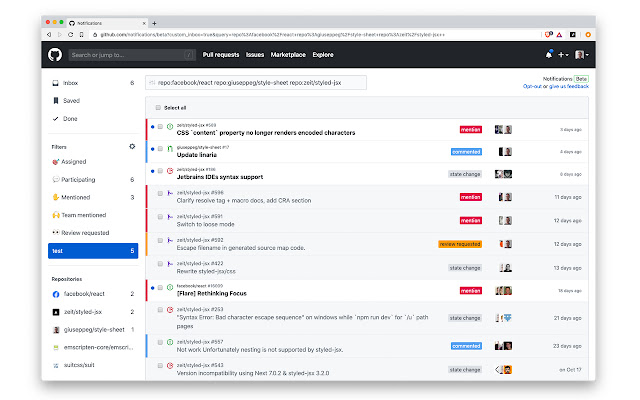The height and width of the screenshot is (400, 640).
Task: Open the GitHub home logo
Action: click(x=55, y=54)
